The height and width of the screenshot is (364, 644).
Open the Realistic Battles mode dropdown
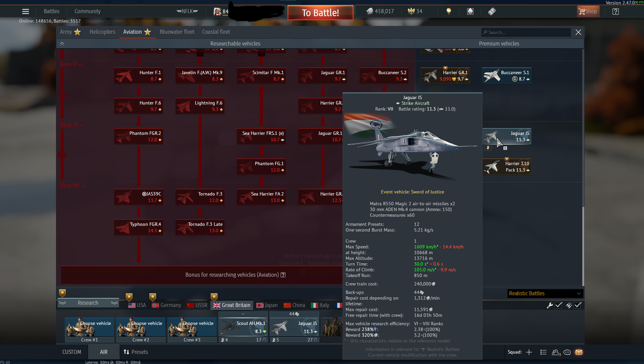tap(545, 293)
